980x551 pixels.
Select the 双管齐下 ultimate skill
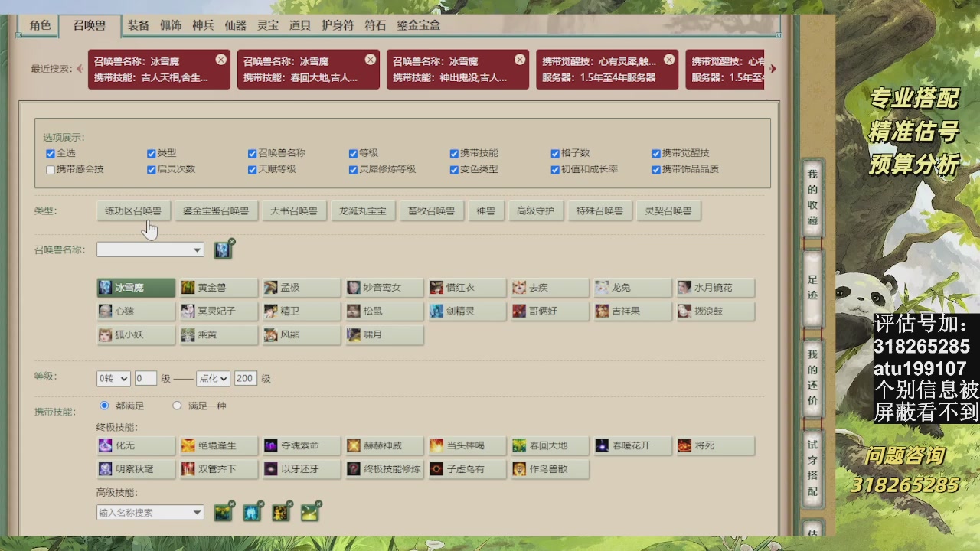[x=218, y=469]
